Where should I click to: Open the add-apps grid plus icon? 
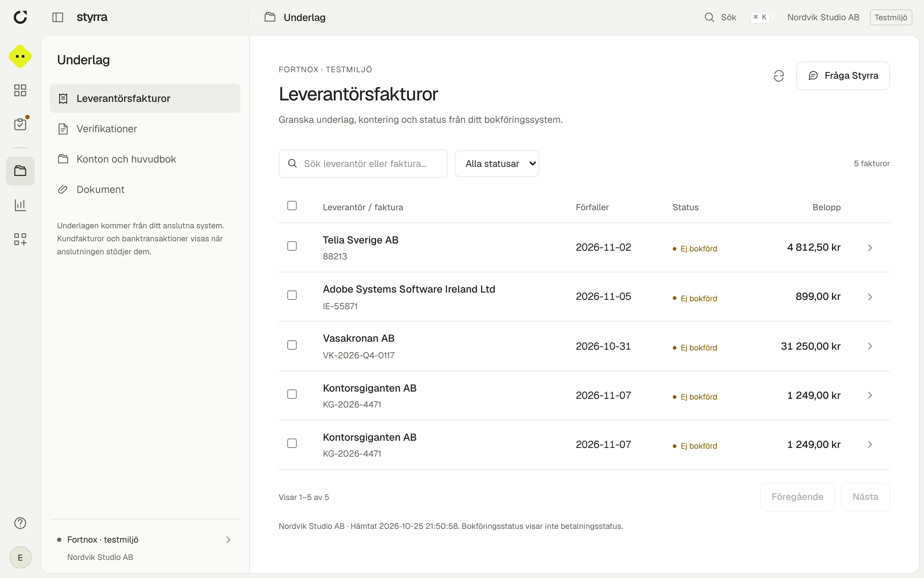click(x=20, y=239)
